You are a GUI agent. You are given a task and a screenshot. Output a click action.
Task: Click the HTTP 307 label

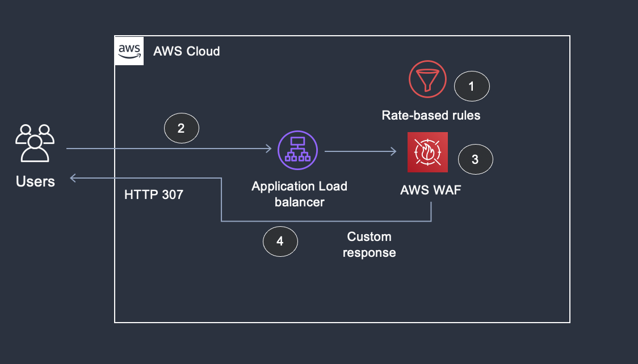pyautogui.click(x=153, y=194)
